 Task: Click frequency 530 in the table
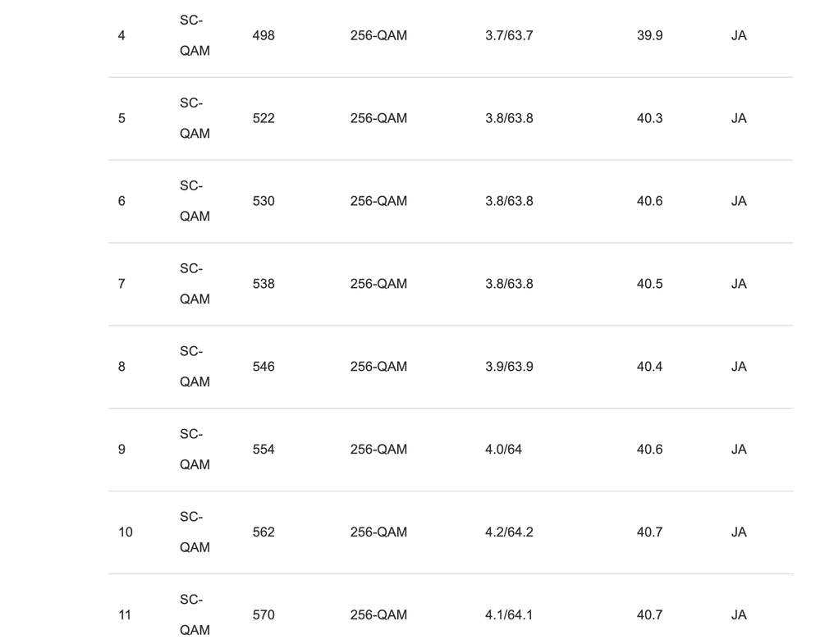pyautogui.click(x=263, y=202)
